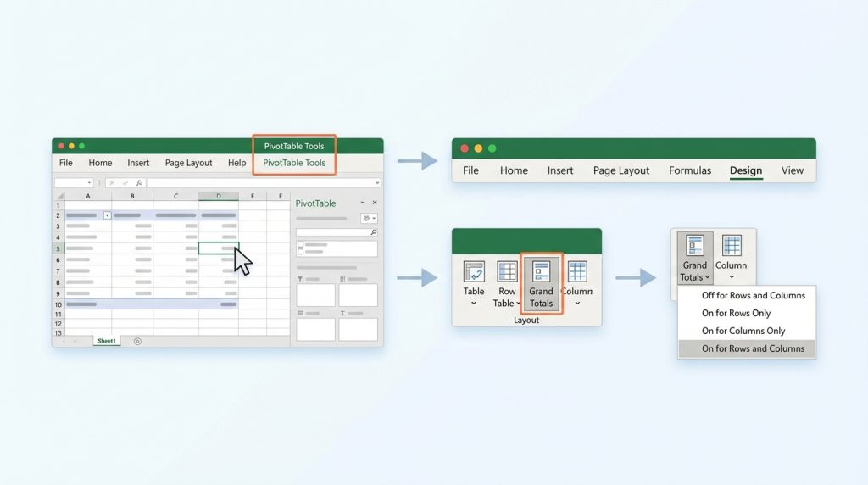Open File tab in the PivotTable Tools window
Image resolution: width=868 pixels, height=485 pixels.
click(x=66, y=163)
